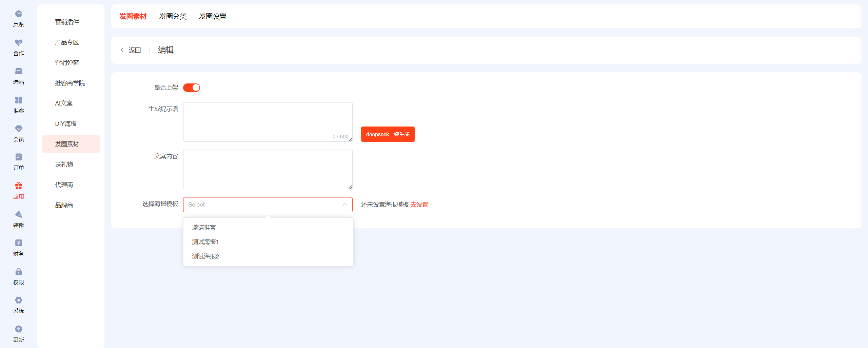868x348 pixels.
Task: Open the 总览 overview icon in sidebar
Action: (x=19, y=14)
